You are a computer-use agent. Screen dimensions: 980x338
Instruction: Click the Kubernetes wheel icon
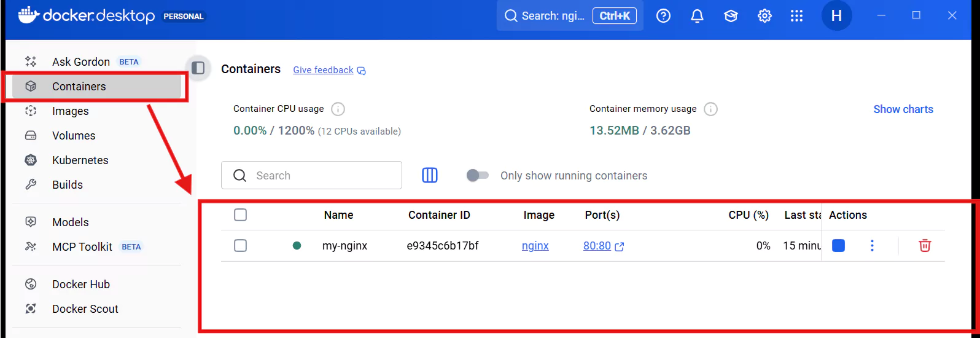pyautogui.click(x=31, y=160)
